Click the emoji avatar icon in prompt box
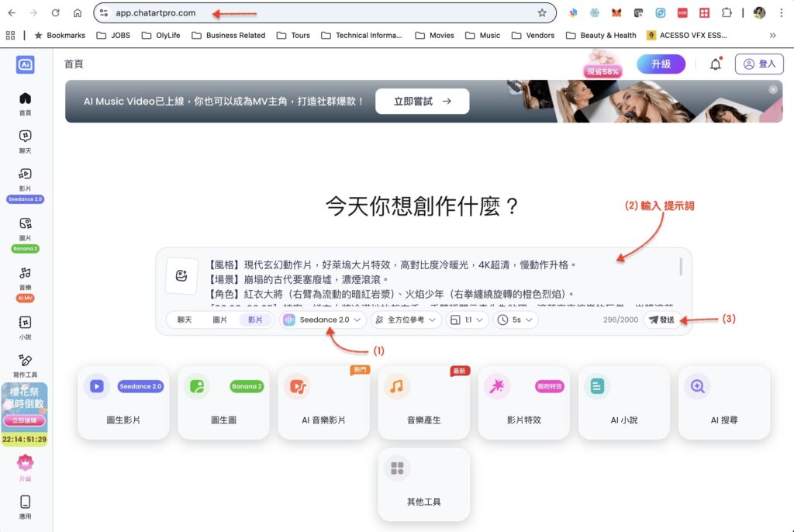This screenshot has height=532, width=794. click(x=182, y=276)
